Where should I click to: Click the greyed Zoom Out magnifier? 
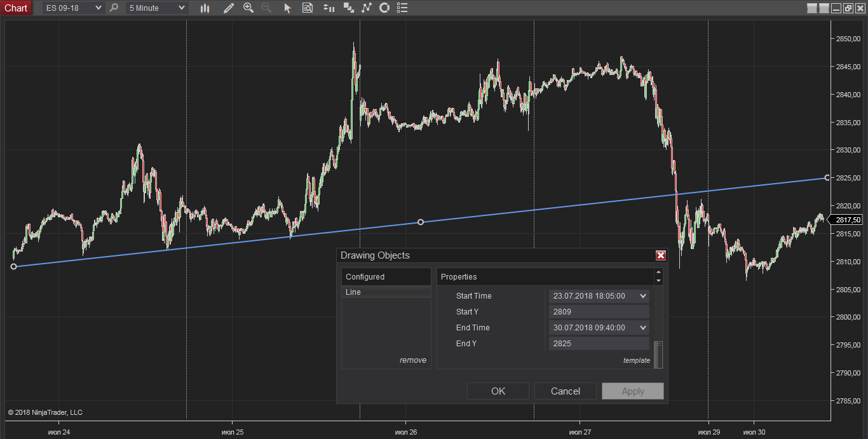point(266,8)
